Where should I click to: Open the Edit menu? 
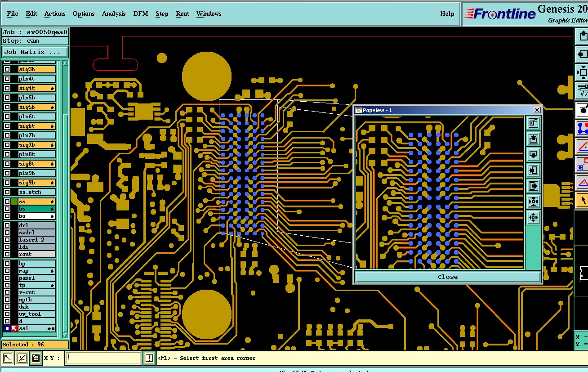(x=31, y=13)
